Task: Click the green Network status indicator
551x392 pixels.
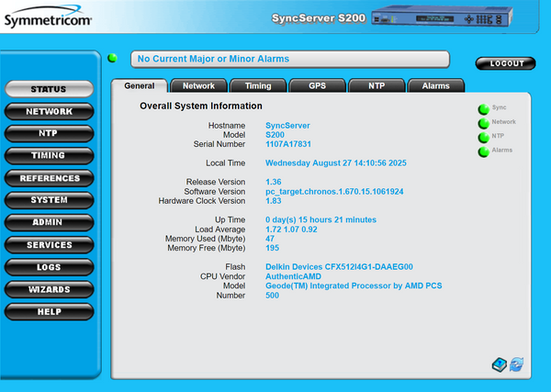Action: click(x=484, y=123)
